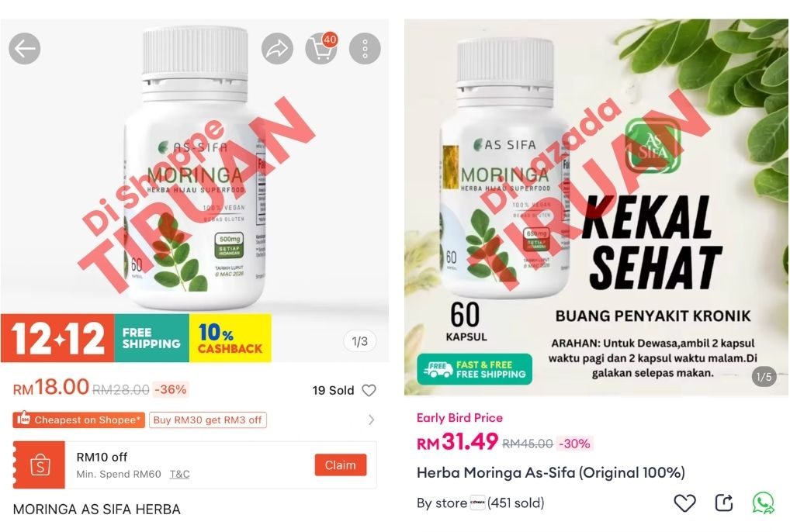
Task: Open the three-dot more options menu
Action: (365, 49)
